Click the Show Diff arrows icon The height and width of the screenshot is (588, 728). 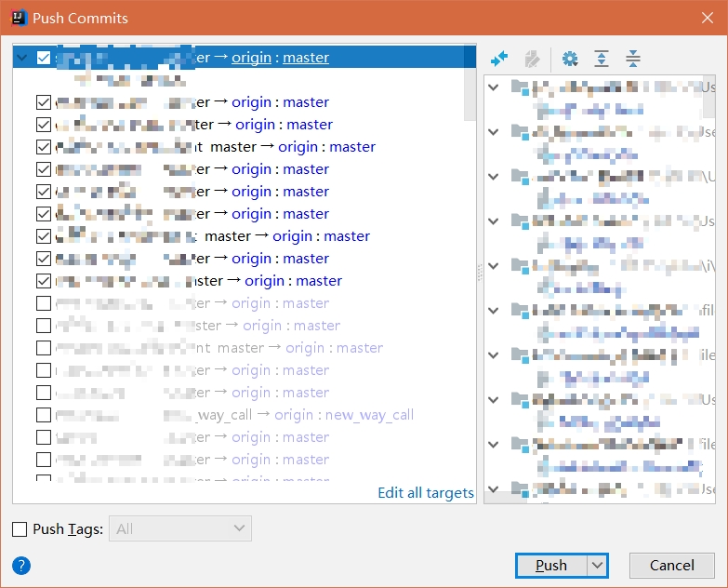(x=499, y=59)
